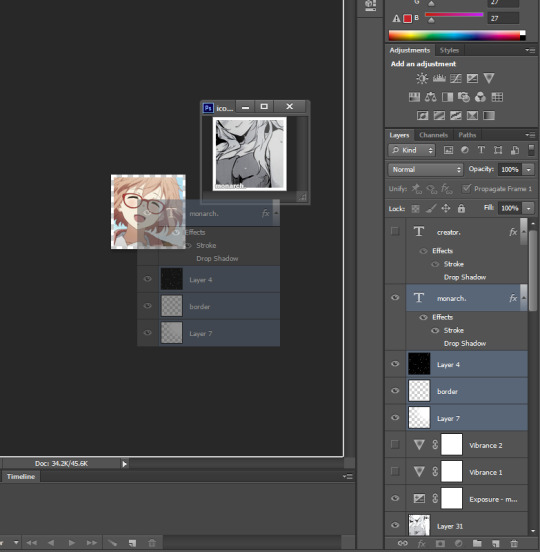This screenshot has width=540, height=552.
Task: Add a Levels adjustment
Action: click(439, 78)
